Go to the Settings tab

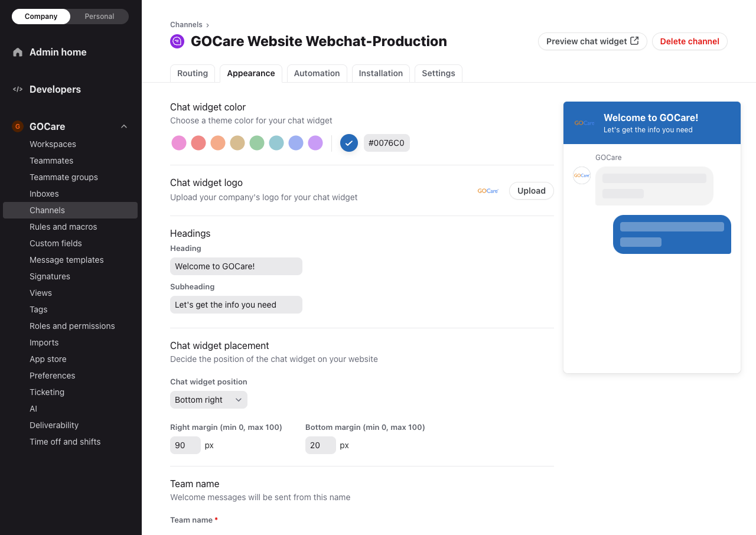coord(438,73)
